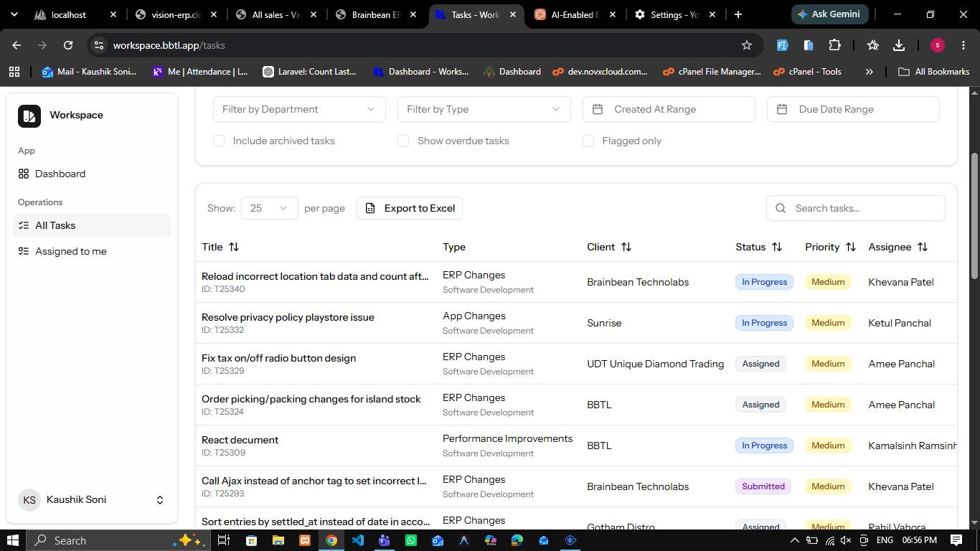
Task: Click the Workspace logo icon in sidebar
Action: [x=29, y=116]
